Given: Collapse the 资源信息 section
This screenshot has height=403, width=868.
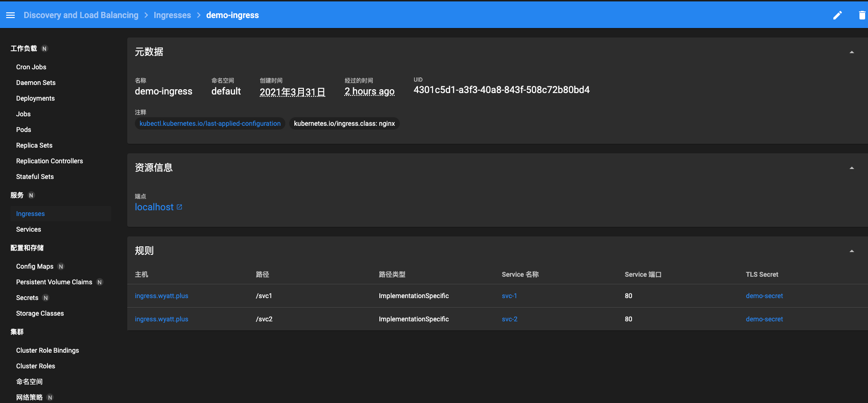Looking at the screenshot, I should (x=852, y=168).
